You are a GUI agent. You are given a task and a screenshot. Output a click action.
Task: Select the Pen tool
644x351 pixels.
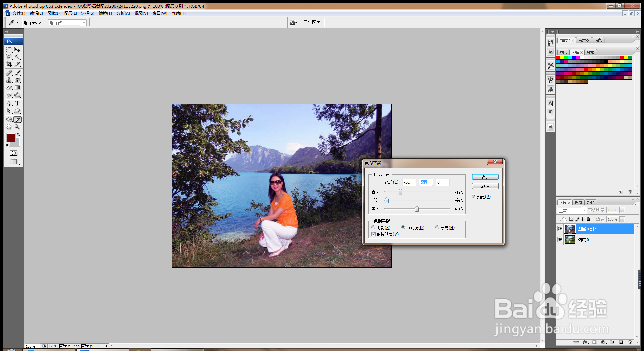[x=9, y=104]
